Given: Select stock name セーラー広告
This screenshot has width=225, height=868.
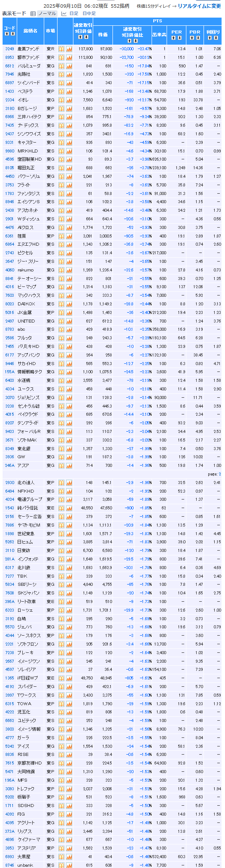Looking at the screenshot, I should [x=29, y=517].
